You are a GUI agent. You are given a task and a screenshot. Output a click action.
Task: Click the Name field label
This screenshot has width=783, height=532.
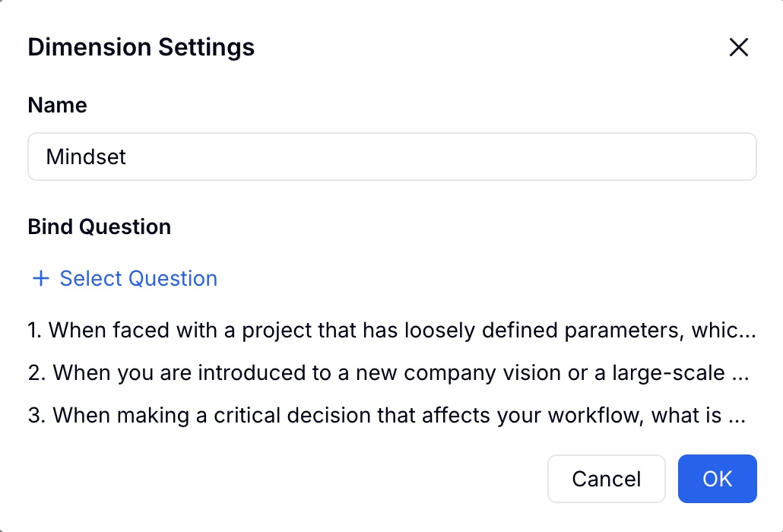(x=57, y=105)
